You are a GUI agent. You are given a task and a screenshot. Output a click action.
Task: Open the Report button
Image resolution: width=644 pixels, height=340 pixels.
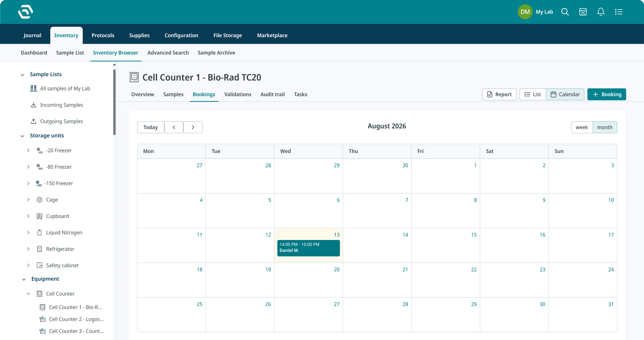499,94
